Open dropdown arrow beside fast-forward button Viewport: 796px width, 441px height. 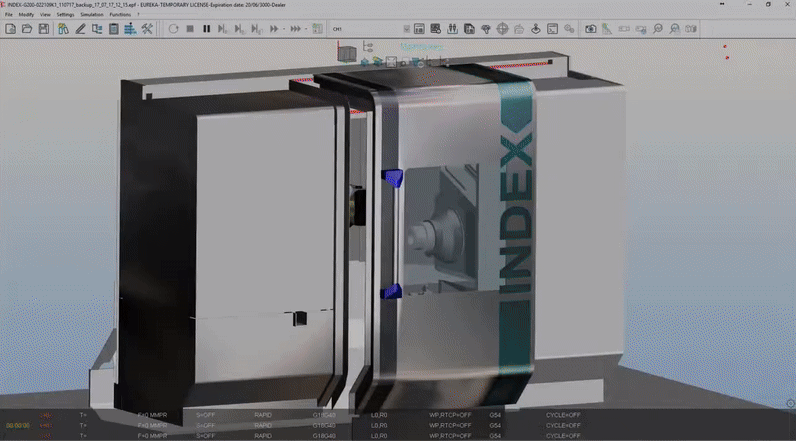click(x=283, y=28)
